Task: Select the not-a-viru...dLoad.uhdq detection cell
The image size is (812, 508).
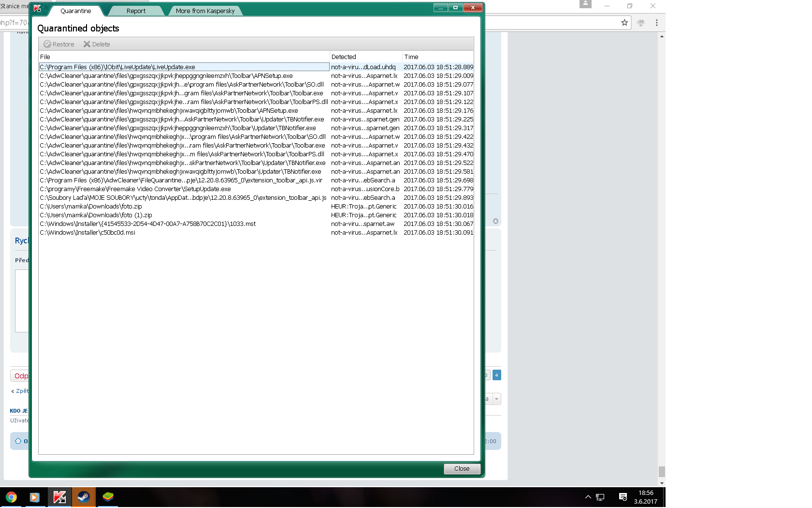Action: pos(363,67)
